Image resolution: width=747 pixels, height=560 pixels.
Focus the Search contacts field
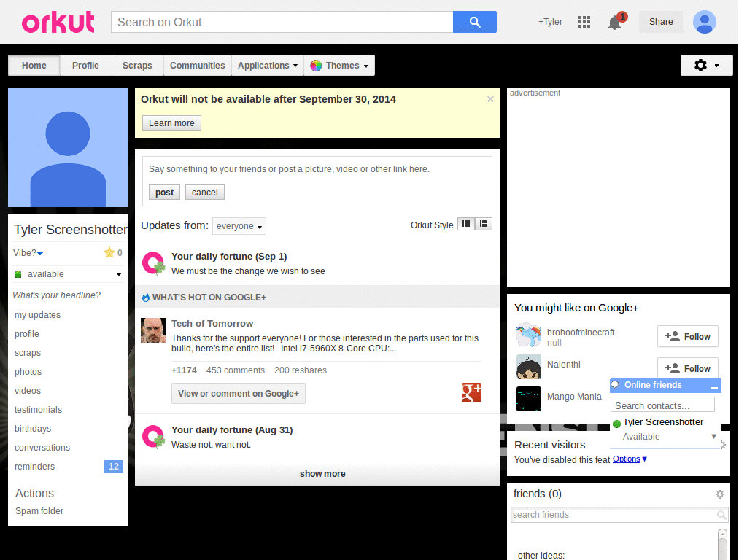tap(662, 405)
